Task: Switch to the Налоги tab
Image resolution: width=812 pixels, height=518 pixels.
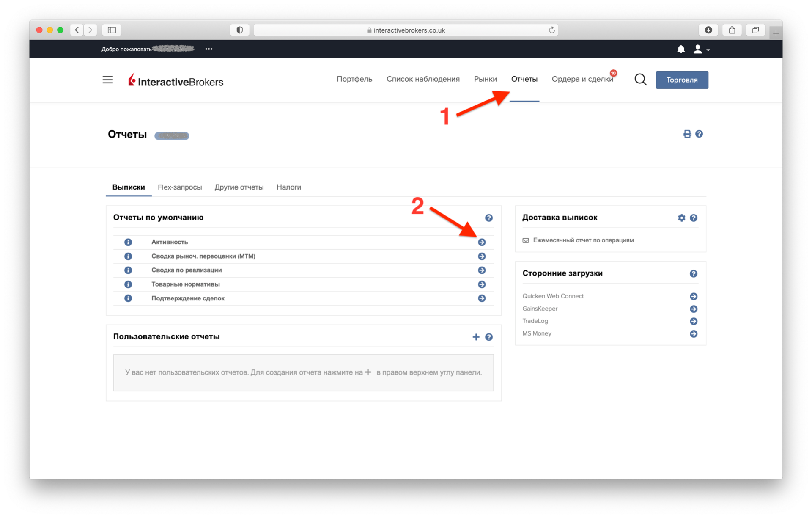Action: coord(289,187)
